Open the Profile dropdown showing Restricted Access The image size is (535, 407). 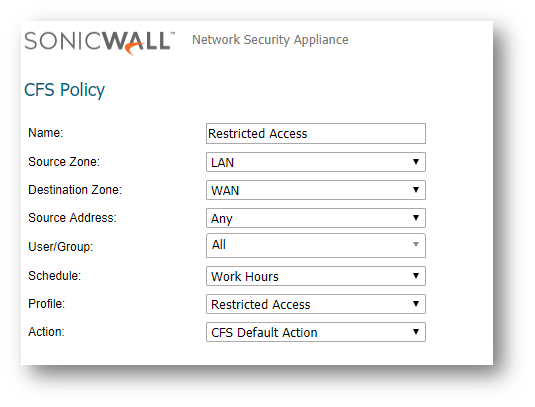click(316, 304)
